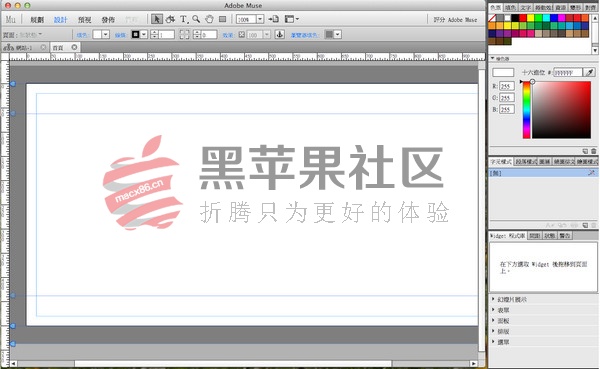Image resolution: width=600 pixels, height=369 pixels.
Task: Switch to the 段落樣式 tab
Action: [525, 162]
